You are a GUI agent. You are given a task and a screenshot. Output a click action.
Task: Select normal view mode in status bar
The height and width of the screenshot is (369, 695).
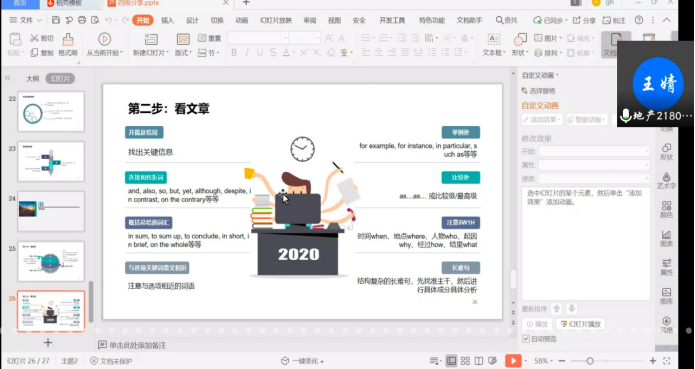click(451, 361)
